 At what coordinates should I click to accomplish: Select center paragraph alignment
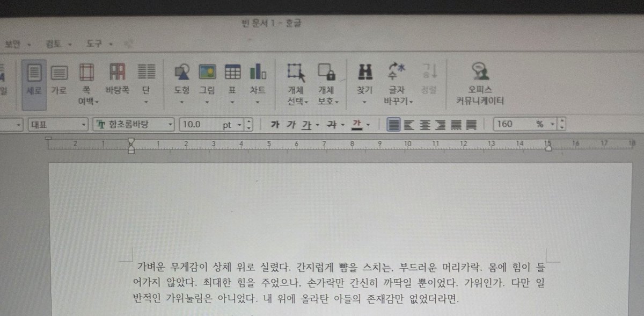click(x=425, y=125)
